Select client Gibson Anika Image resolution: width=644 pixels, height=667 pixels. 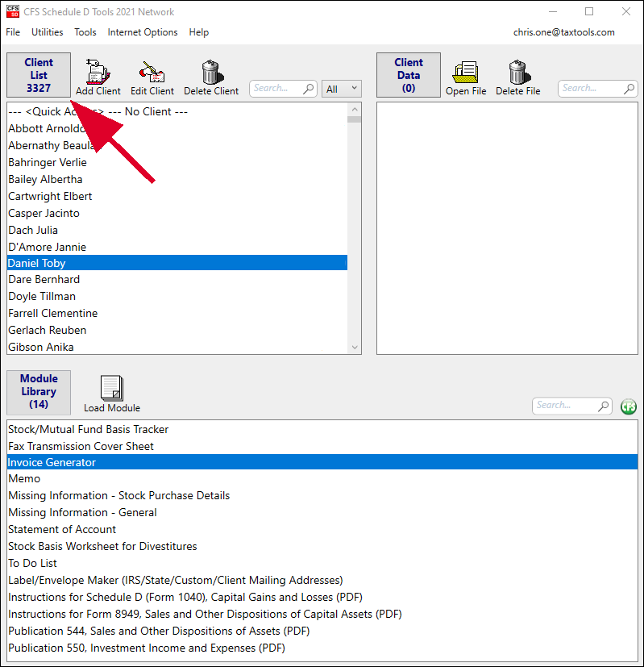177,347
